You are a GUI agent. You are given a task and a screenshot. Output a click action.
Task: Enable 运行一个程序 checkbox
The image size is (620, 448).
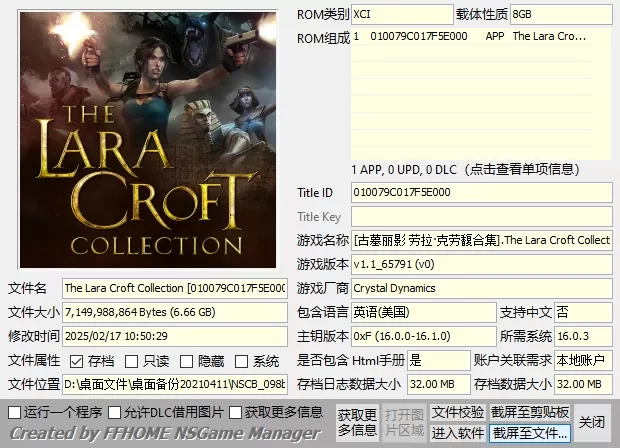pyautogui.click(x=15, y=412)
